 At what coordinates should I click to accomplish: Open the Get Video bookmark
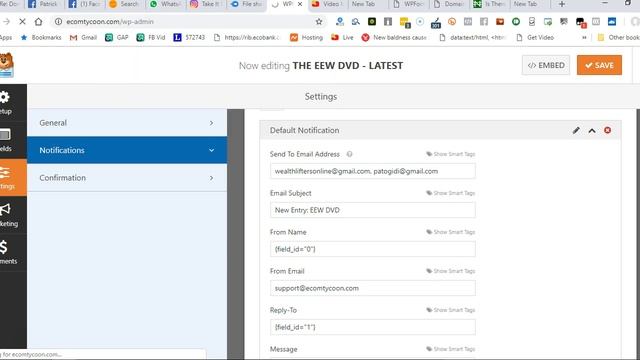coord(535,38)
